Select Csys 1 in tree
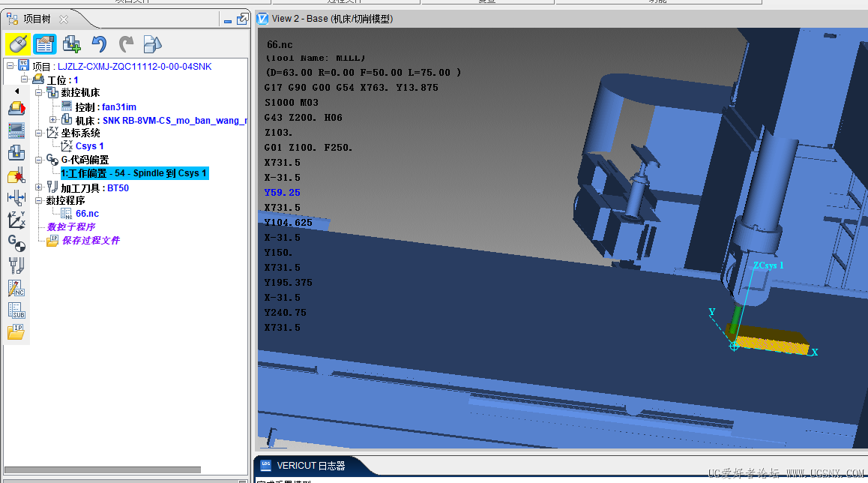 90,146
